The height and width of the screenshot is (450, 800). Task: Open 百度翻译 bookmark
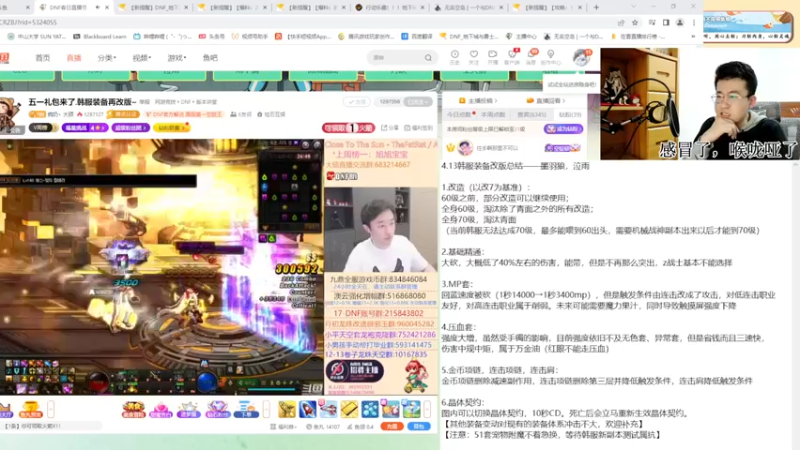tap(417, 36)
